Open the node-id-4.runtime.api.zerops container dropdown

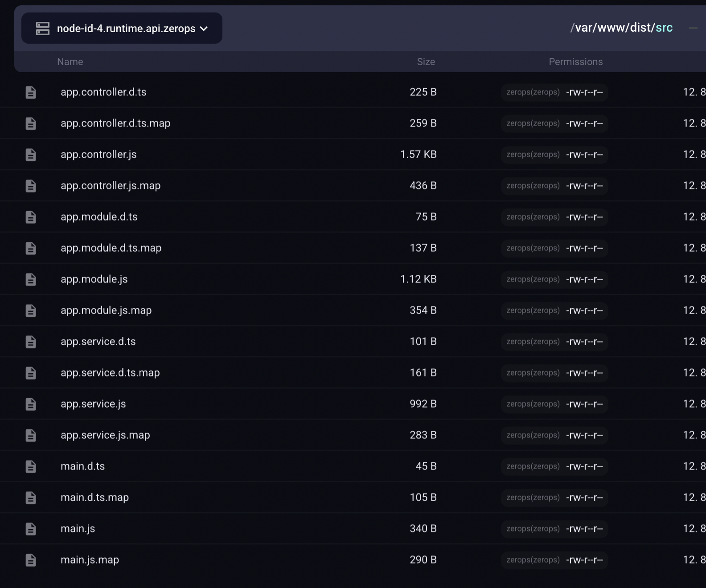point(126,29)
